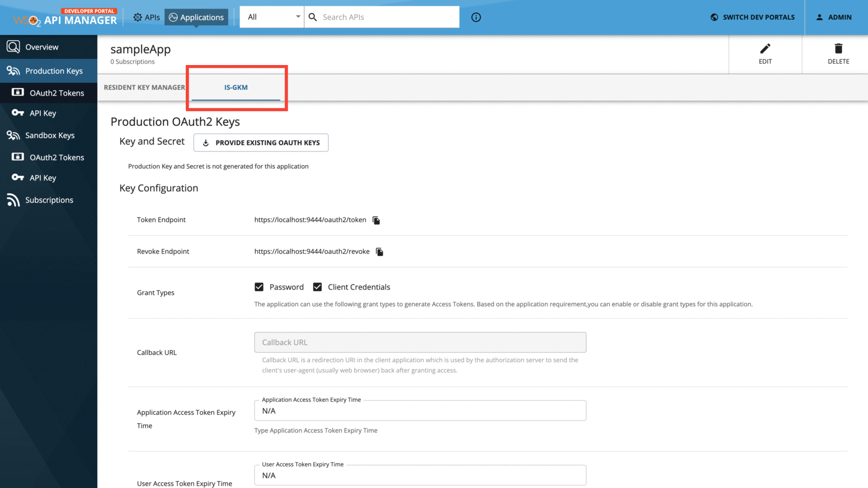868x488 pixels.
Task: Delete the sampleApp application
Action: click(x=838, y=48)
